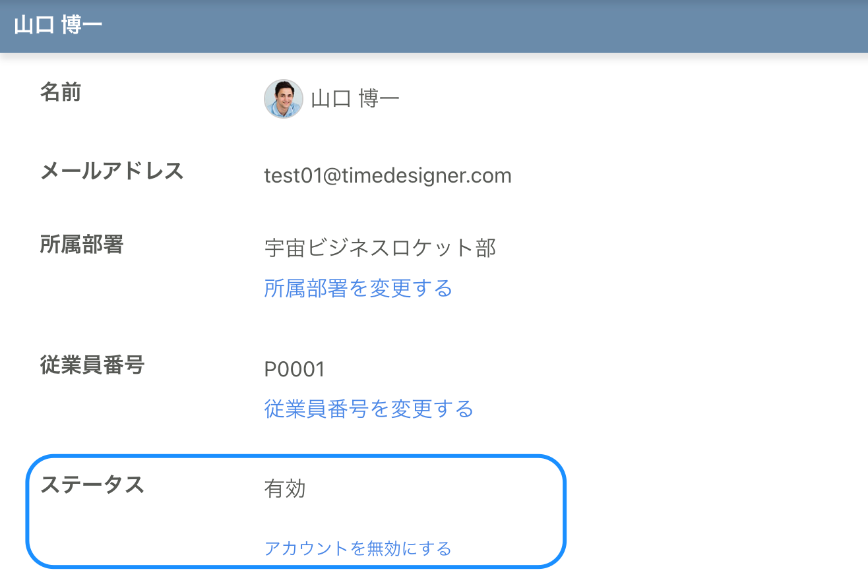Click the 従業員番号 row label
This screenshot has height=588, width=868.
(x=92, y=365)
